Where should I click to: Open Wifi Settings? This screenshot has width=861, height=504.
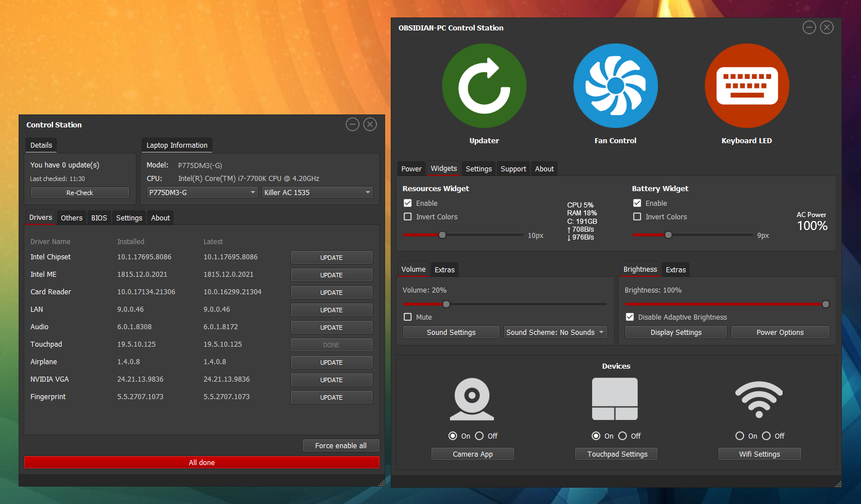point(760,454)
